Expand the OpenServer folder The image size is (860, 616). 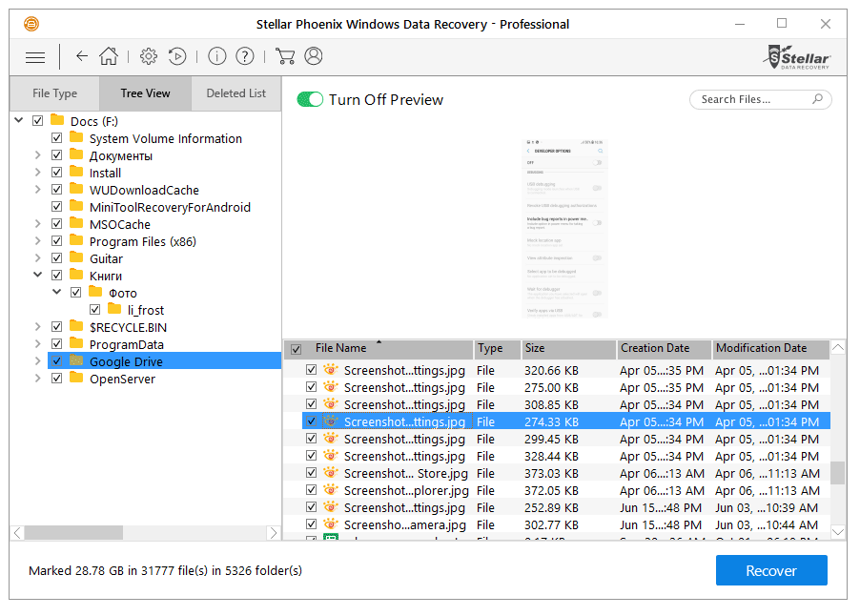(x=38, y=378)
